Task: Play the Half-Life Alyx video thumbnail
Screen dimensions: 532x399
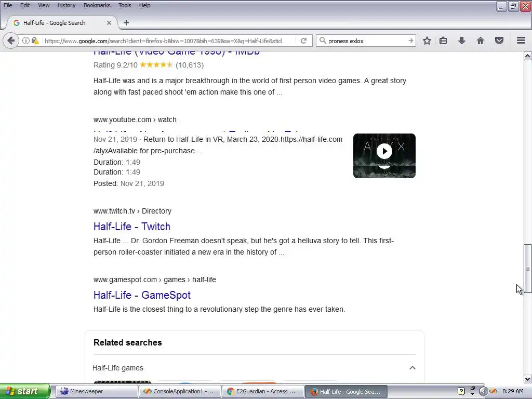Action: click(384, 156)
